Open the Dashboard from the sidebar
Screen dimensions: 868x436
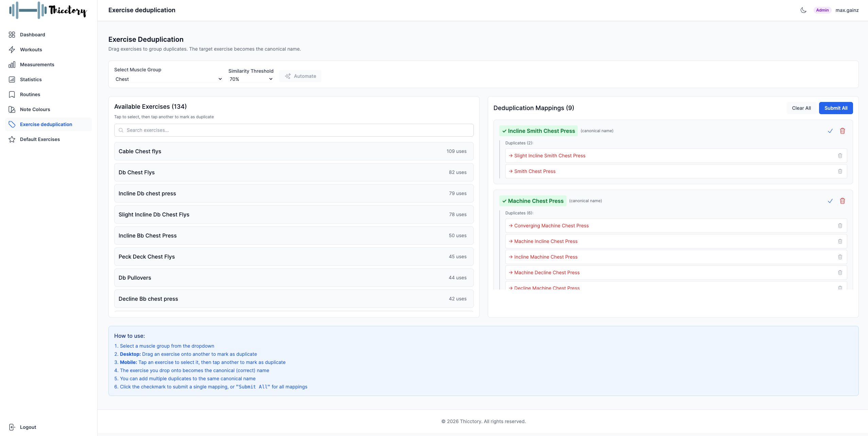tap(32, 34)
